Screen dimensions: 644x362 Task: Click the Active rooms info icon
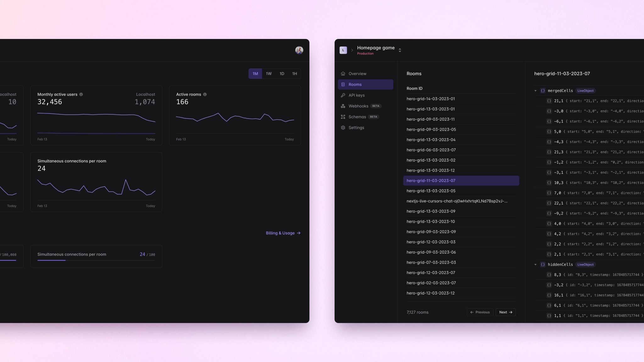pos(205,94)
